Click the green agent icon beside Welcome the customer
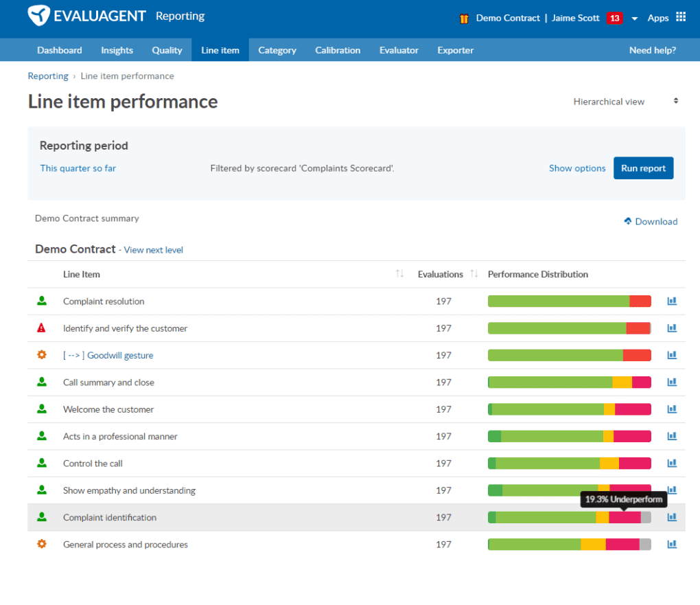This screenshot has width=700, height=605. click(43, 409)
